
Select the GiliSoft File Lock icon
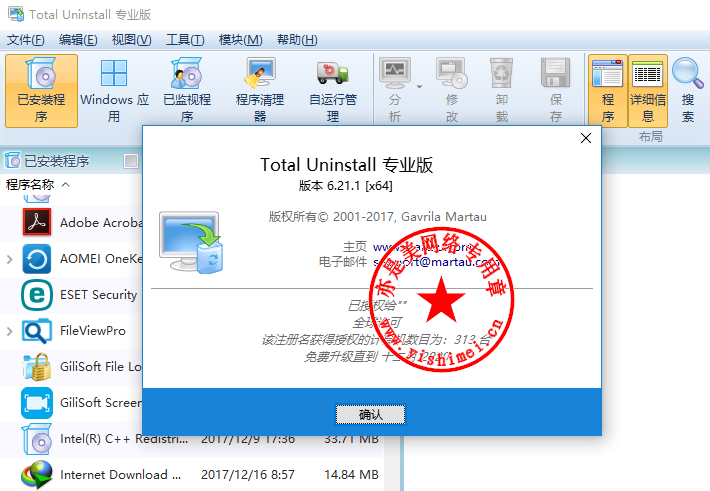click(x=37, y=367)
